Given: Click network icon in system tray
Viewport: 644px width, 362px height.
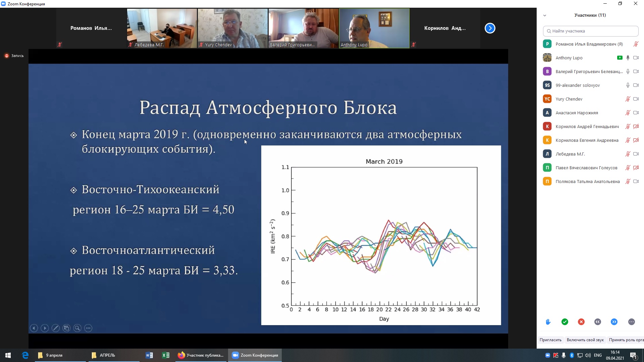Looking at the screenshot, I should pos(580,355).
